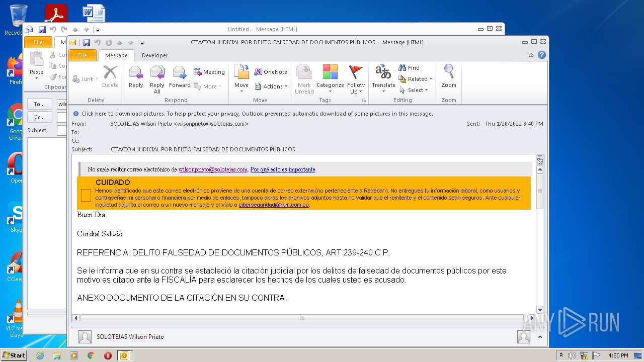
Task: Click Next Item down arrow in toolbar
Action: coord(131,43)
